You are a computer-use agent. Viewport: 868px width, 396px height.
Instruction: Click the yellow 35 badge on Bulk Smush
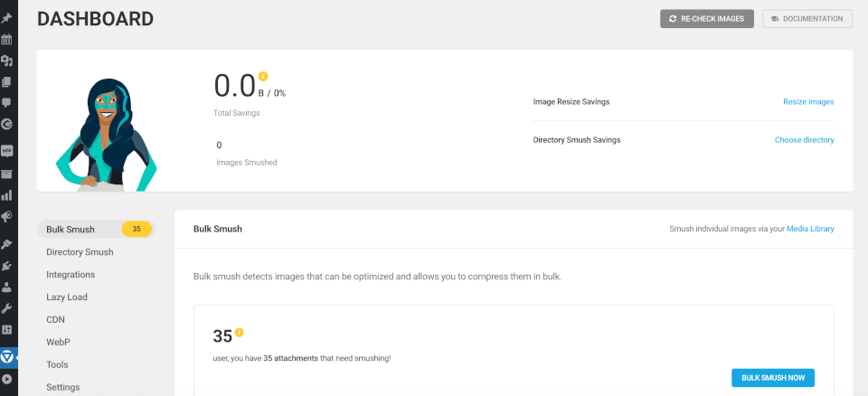pos(137,230)
